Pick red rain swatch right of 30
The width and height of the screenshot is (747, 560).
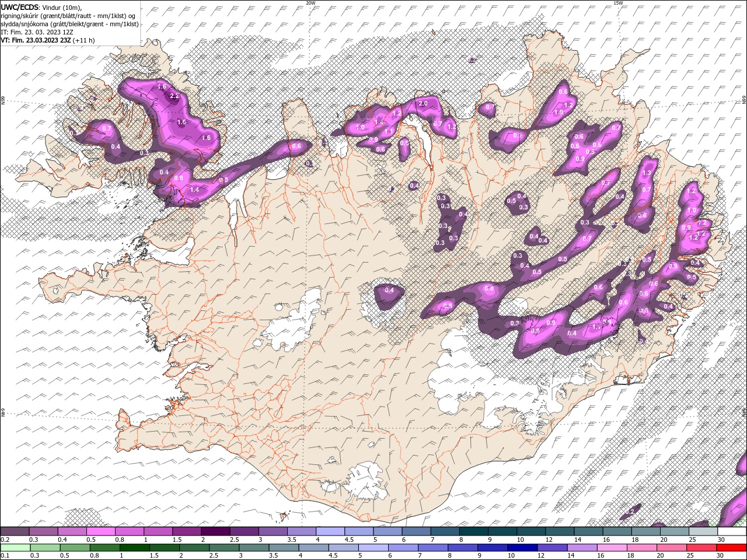(730, 548)
